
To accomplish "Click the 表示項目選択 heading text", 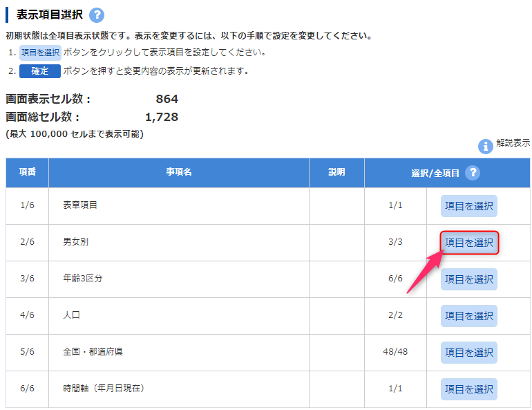I will (50, 15).
